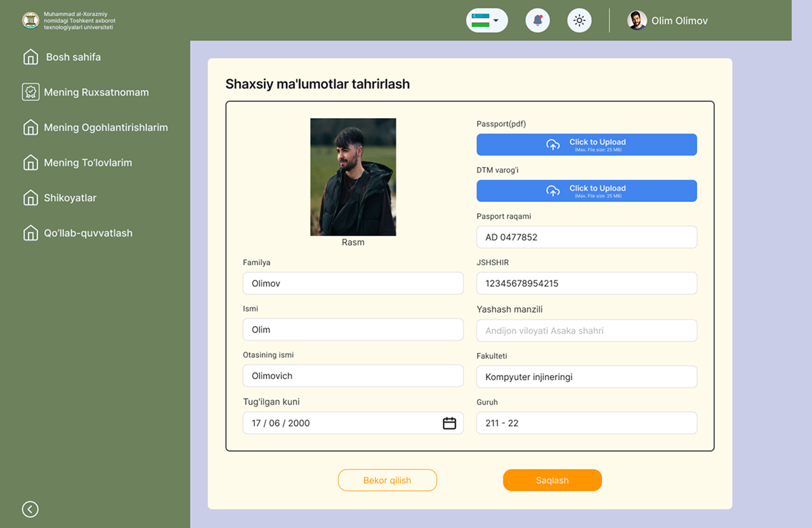This screenshot has height=528, width=812.
Task: Open Olim Olimov user profile avatar
Action: tap(637, 20)
